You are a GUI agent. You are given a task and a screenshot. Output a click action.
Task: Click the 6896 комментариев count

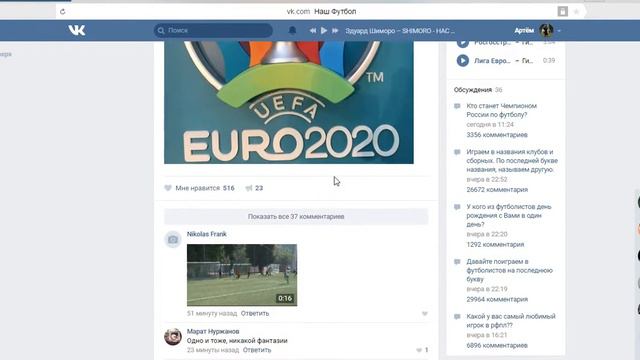pos(497,345)
